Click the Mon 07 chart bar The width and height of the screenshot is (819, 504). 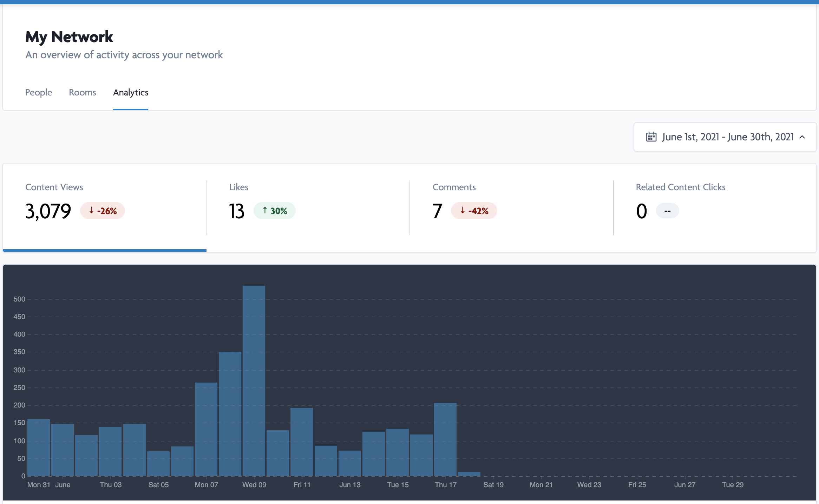tap(206, 429)
